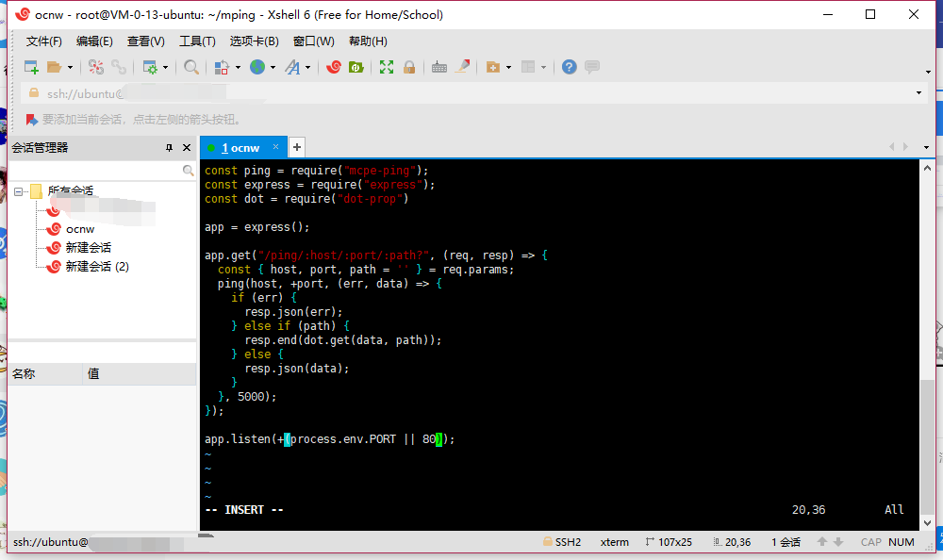Screen dimensions: 943x560
Task: Open the 选项卡(B) menu
Action: 254,41
